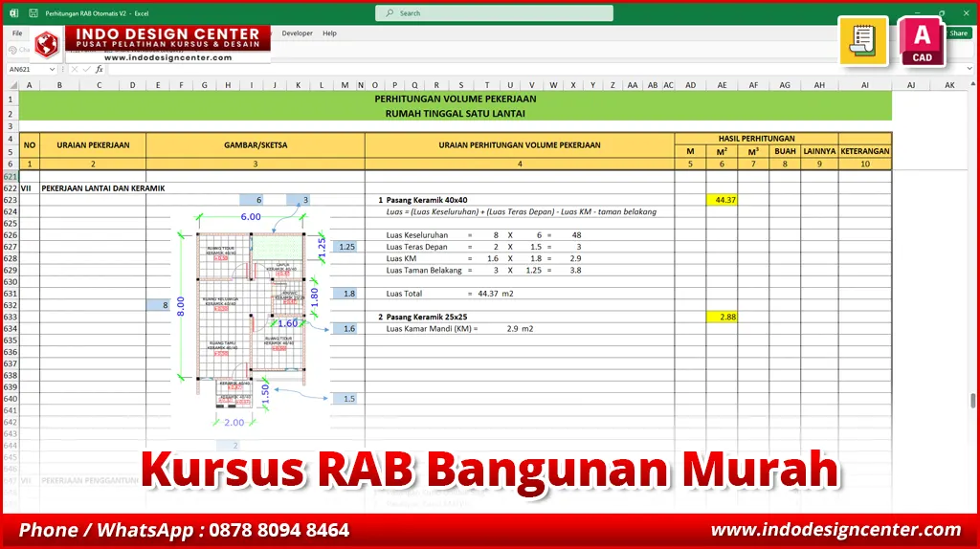Click the Search input field
980x549 pixels.
pyautogui.click(x=494, y=13)
